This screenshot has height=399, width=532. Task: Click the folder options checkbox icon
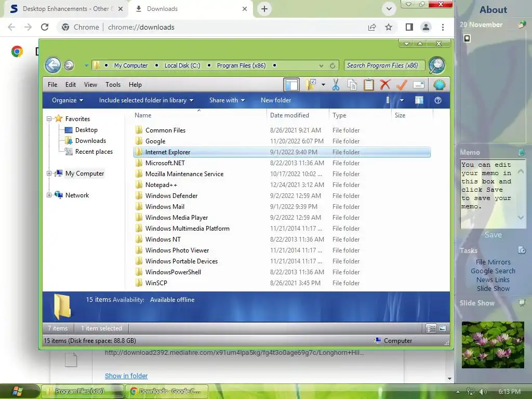[311, 85]
